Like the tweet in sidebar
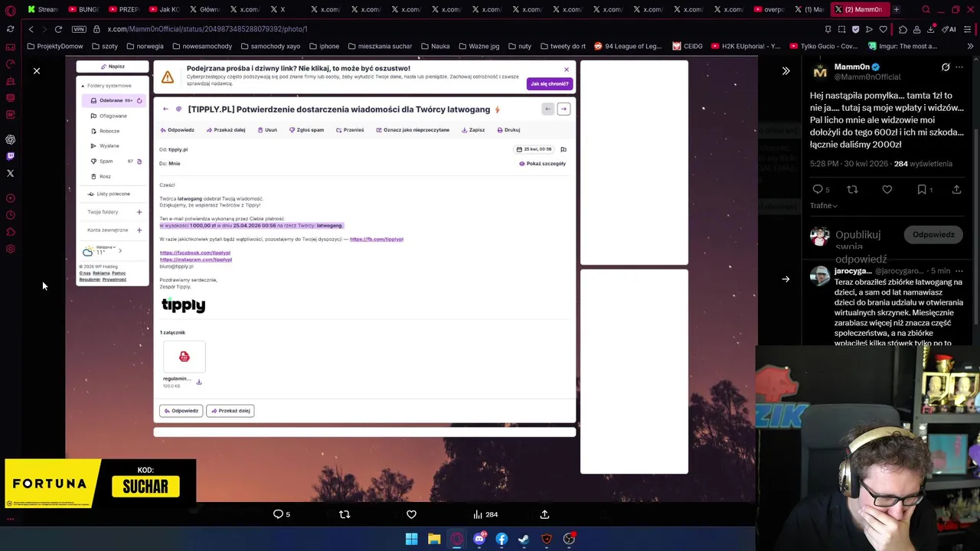The width and height of the screenshot is (980, 551). pyautogui.click(x=887, y=189)
